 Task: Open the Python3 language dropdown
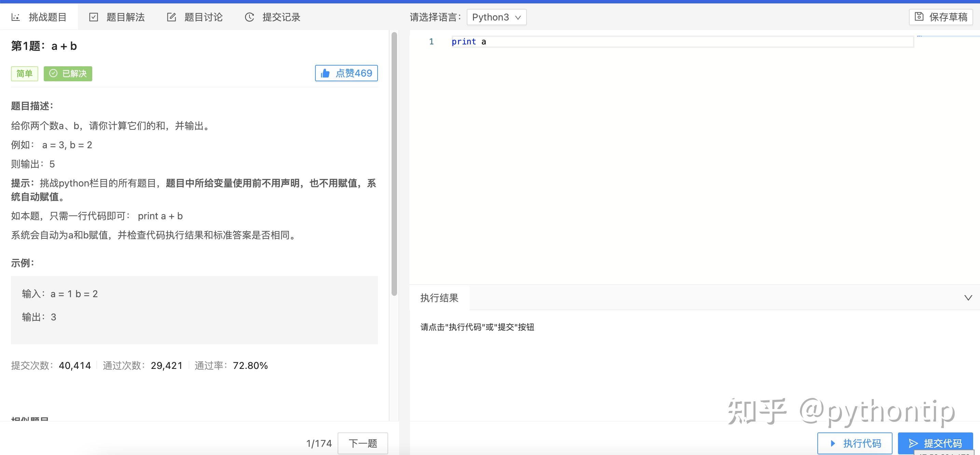tap(496, 17)
